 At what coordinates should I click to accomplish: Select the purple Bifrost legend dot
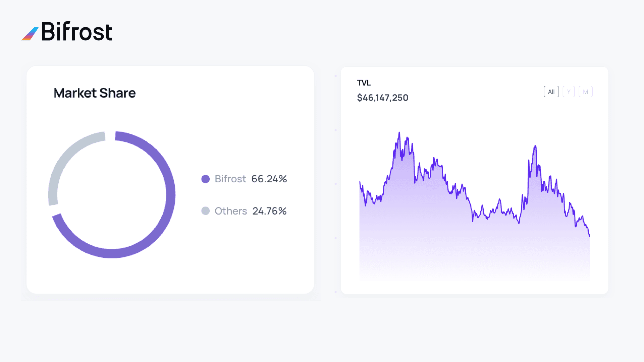(205, 179)
